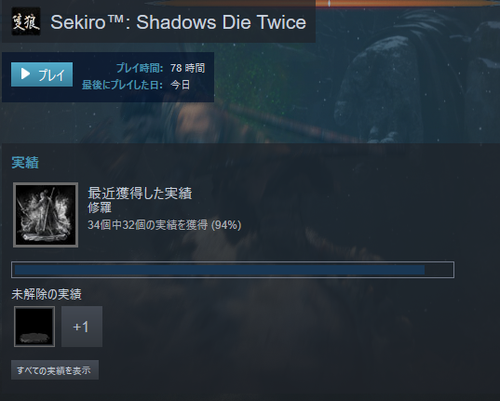This screenshot has width=500, height=401.
Task: Click すべての実績を表示 button
Action: [x=55, y=370]
